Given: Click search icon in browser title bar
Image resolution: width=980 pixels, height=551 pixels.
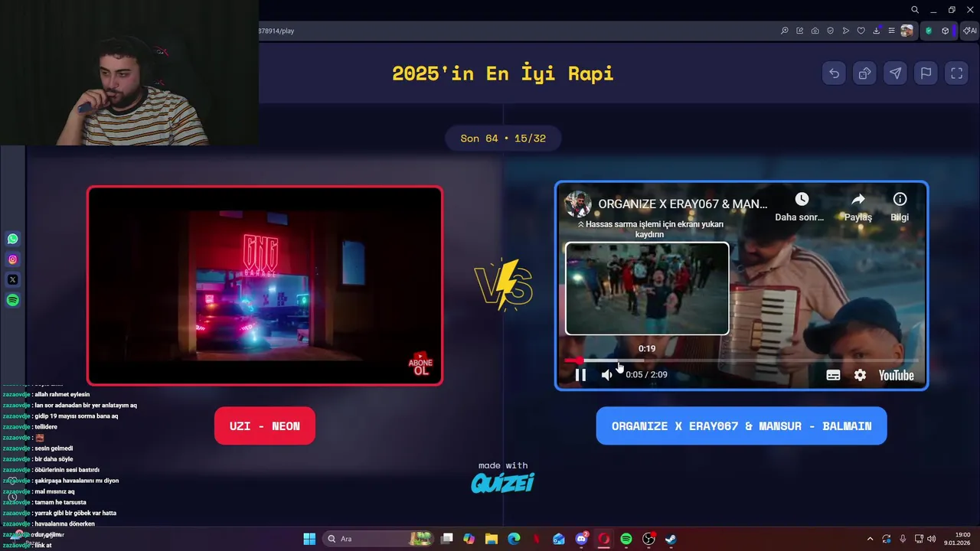Looking at the screenshot, I should (914, 10).
